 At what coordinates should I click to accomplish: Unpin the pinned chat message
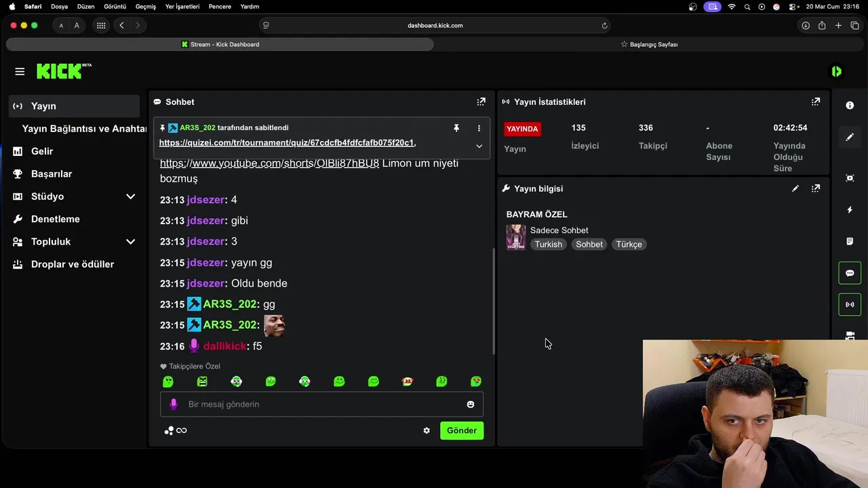coord(456,128)
